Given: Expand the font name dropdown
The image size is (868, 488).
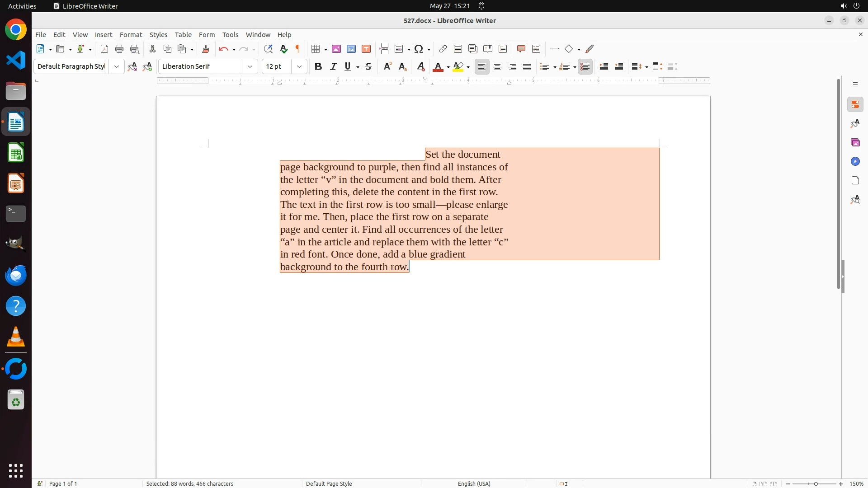Looking at the screenshot, I should [x=250, y=66].
